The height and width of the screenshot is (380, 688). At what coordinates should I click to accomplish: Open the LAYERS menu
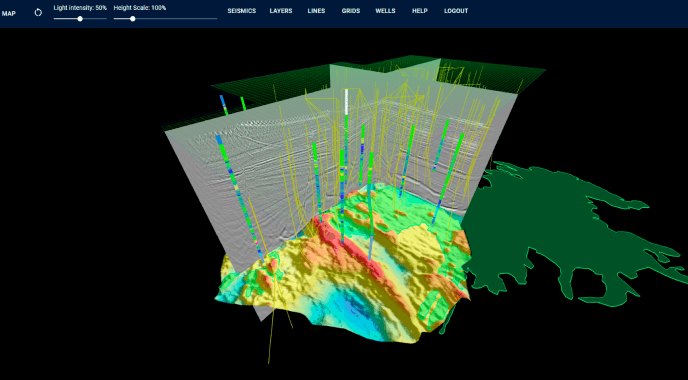click(281, 11)
